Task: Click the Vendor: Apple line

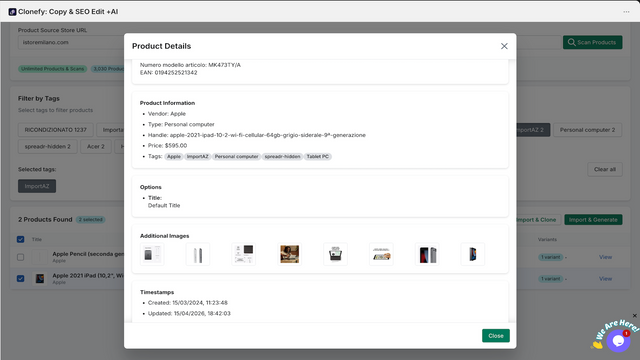Action: [167, 114]
